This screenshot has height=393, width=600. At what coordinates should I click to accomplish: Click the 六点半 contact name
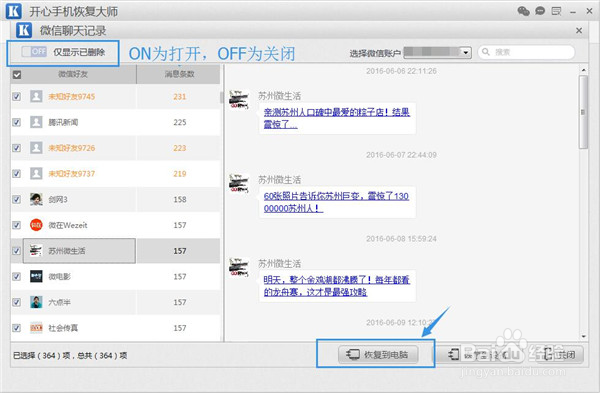click(59, 302)
